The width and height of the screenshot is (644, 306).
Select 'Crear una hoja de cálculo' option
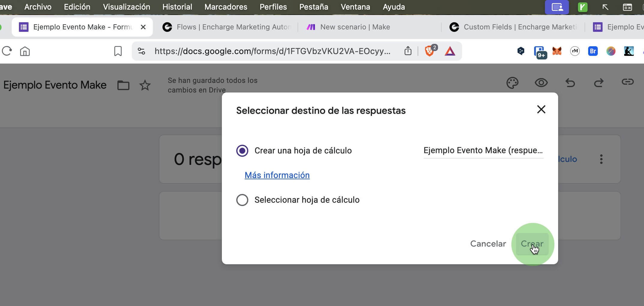tap(242, 150)
